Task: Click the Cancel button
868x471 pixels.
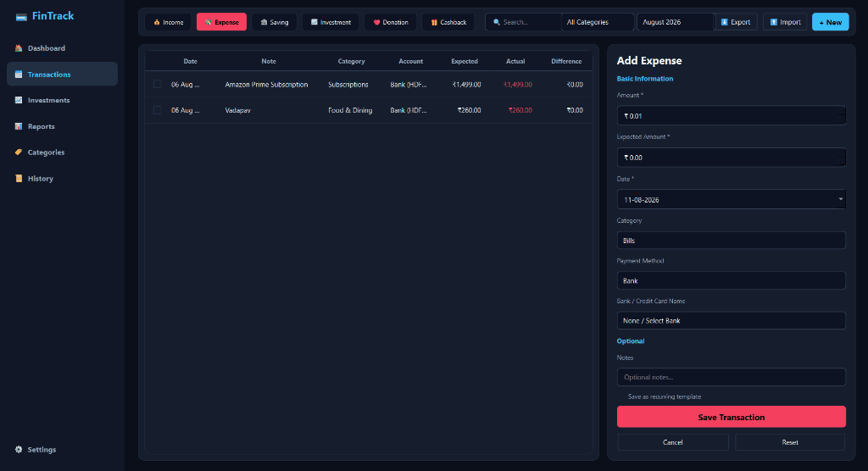Action: (672, 442)
